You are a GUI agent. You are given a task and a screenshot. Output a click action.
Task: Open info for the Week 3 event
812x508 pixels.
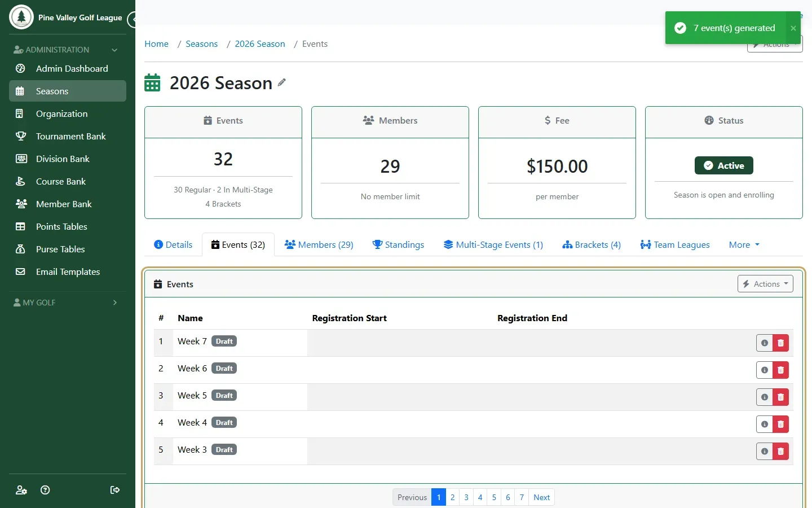(x=765, y=452)
